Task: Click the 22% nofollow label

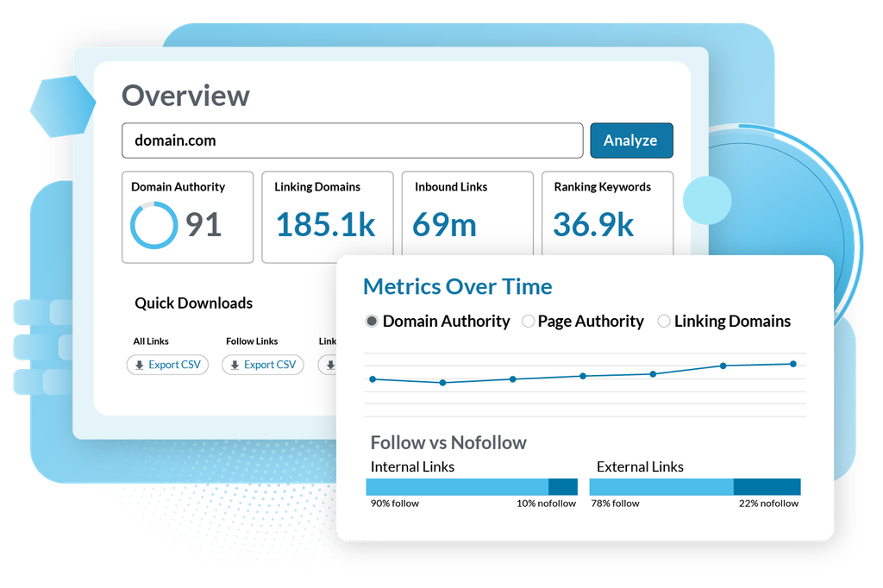Action: click(768, 504)
